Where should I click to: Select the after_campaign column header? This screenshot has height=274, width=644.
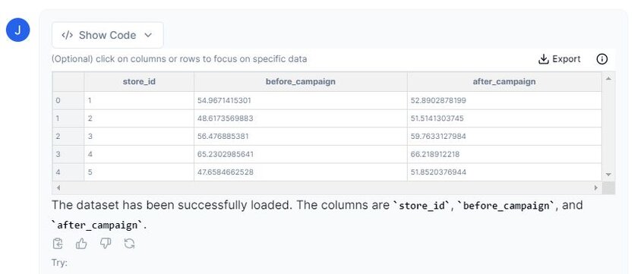(504, 81)
